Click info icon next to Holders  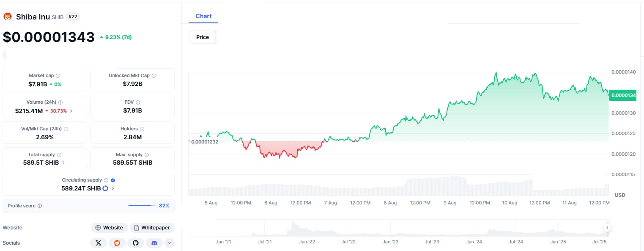coord(142,129)
